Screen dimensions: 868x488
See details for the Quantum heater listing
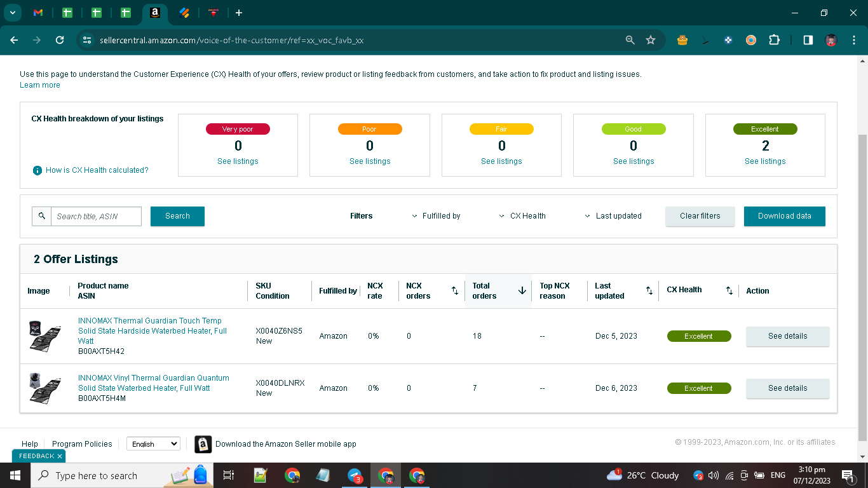[788, 388]
